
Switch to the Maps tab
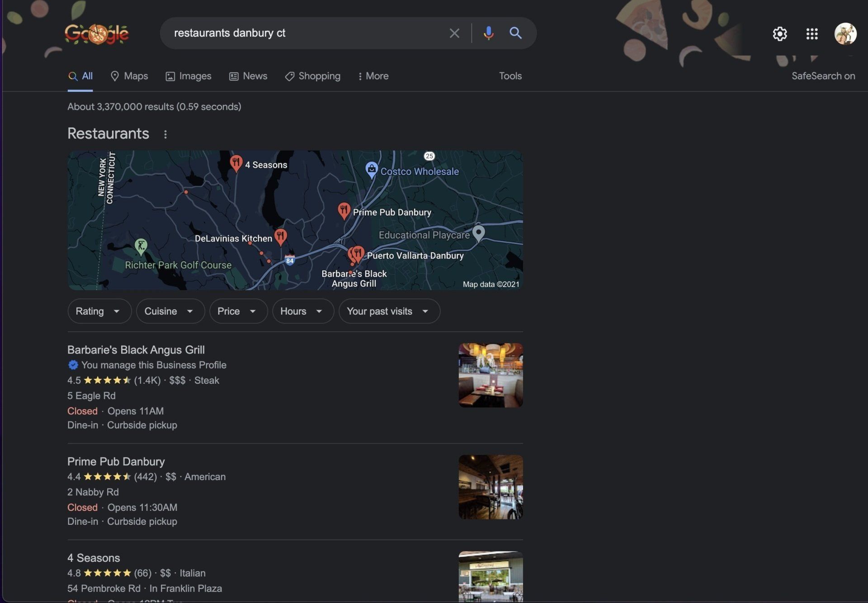[x=129, y=76]
